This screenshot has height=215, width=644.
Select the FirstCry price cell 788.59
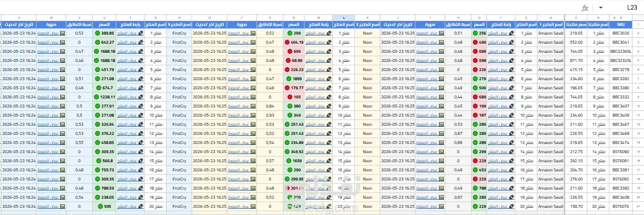click(x=104, y=188)
